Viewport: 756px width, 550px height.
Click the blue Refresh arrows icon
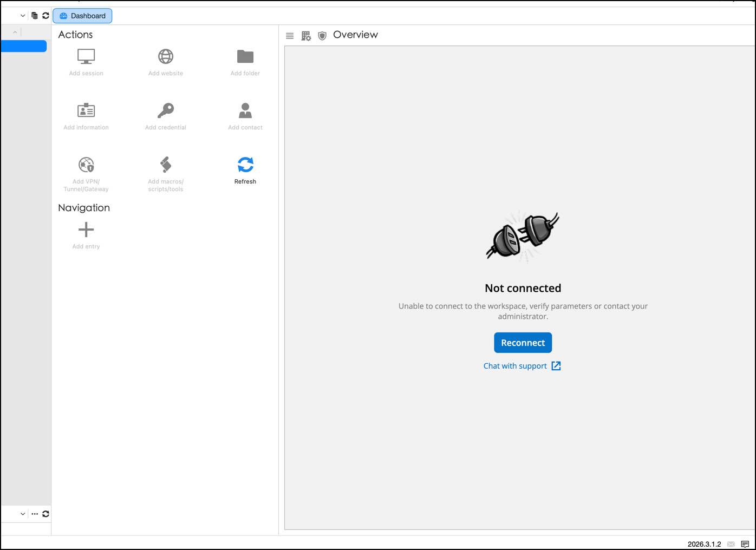point(245,165)
